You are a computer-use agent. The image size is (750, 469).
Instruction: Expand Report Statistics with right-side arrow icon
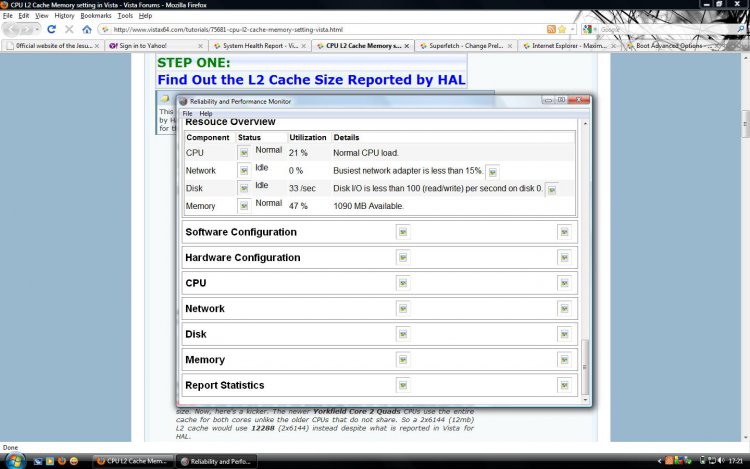tap(564, 385)
